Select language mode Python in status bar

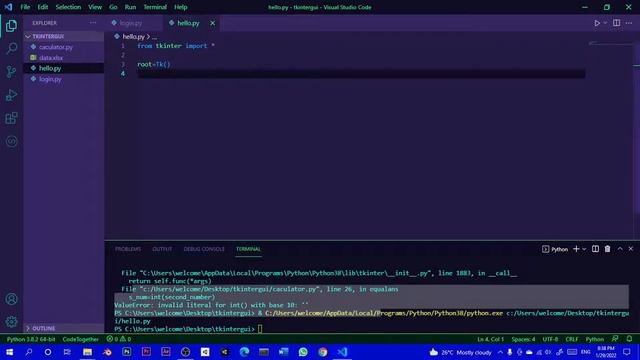(x=595, y=339)
